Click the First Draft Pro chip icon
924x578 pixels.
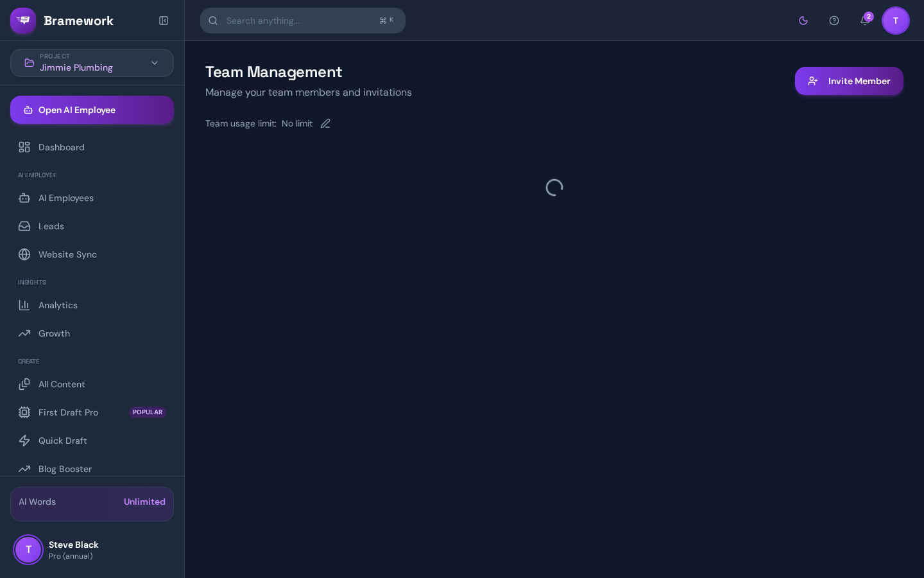[24, 412]
